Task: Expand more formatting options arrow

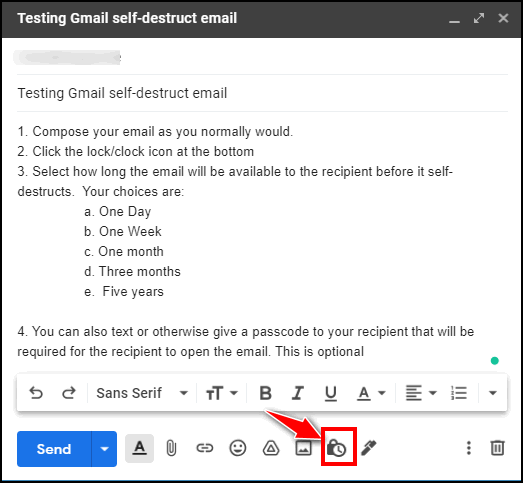Action: pyautogui.click(x=493, y=393)
